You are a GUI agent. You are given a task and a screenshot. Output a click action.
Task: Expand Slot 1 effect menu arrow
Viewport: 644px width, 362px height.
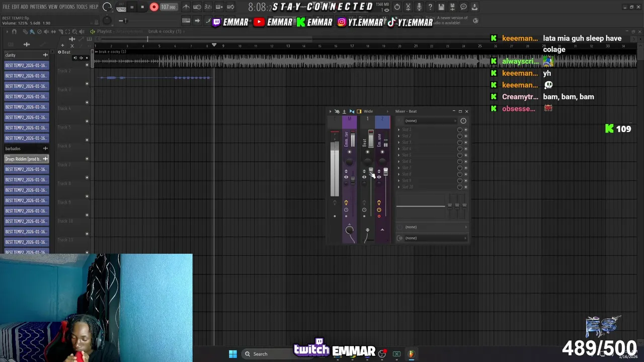pos(399,130)
